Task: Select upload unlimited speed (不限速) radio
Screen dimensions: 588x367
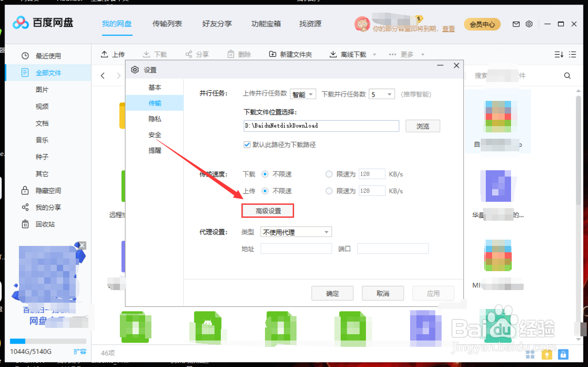Action: point(265,191)
